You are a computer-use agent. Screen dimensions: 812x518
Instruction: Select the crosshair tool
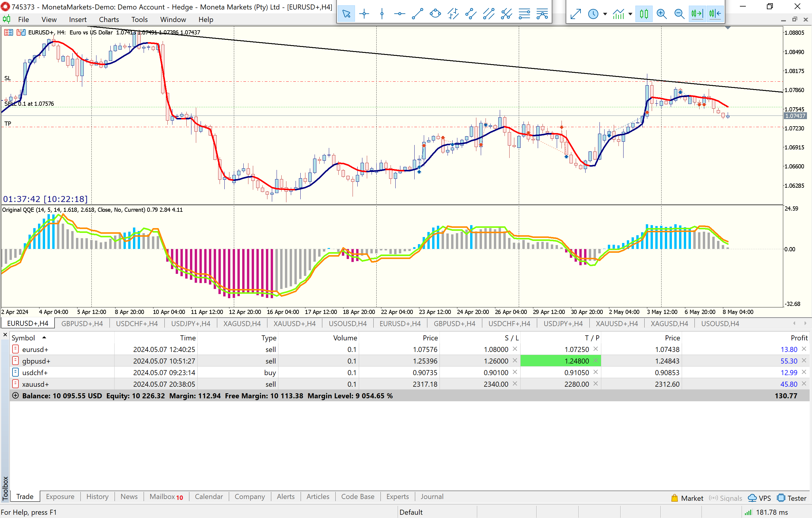[x=364, y=14]
